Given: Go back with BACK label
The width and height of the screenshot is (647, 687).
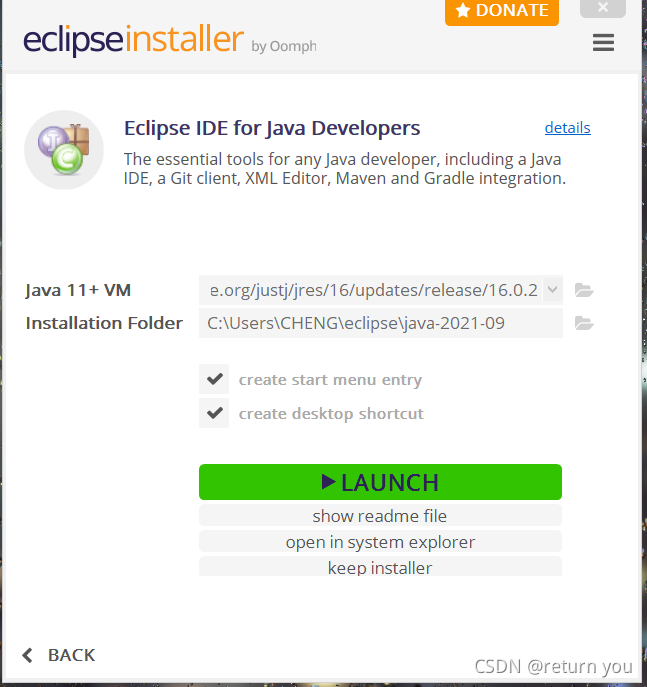Looking at the screenshot, I should (x=71, y=655).
